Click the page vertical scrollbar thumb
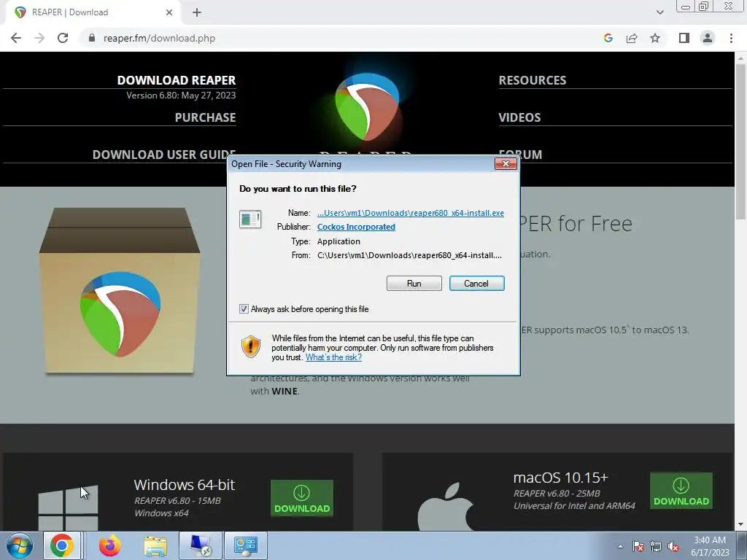The height and width of the screenshot is (560, 747). click(740, 141)
